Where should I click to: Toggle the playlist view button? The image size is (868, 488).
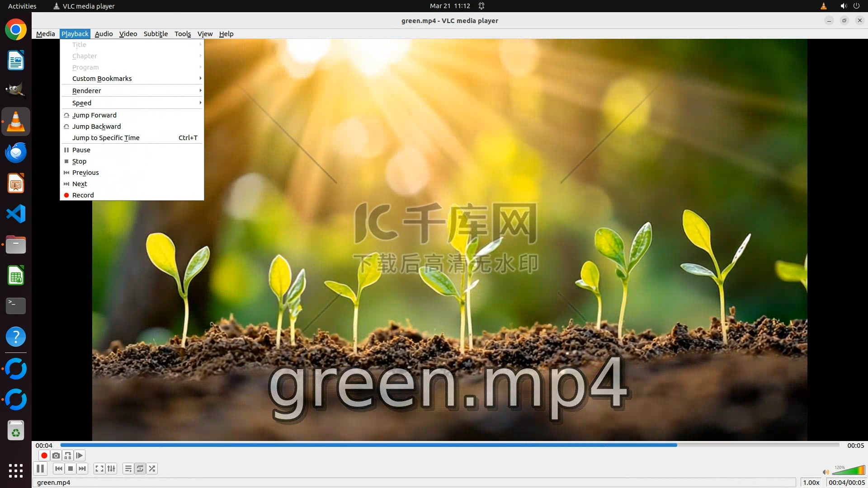click(128, 469)
